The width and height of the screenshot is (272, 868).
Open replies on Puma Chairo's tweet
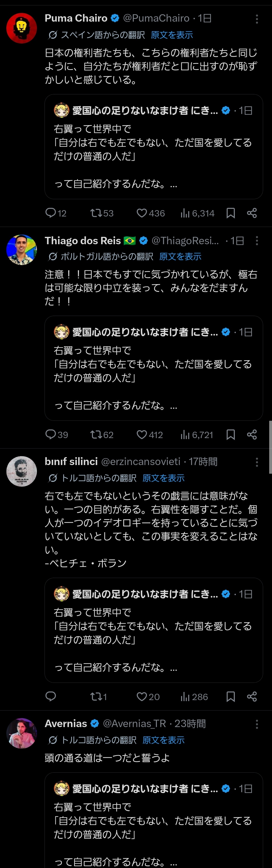[51, 213]
